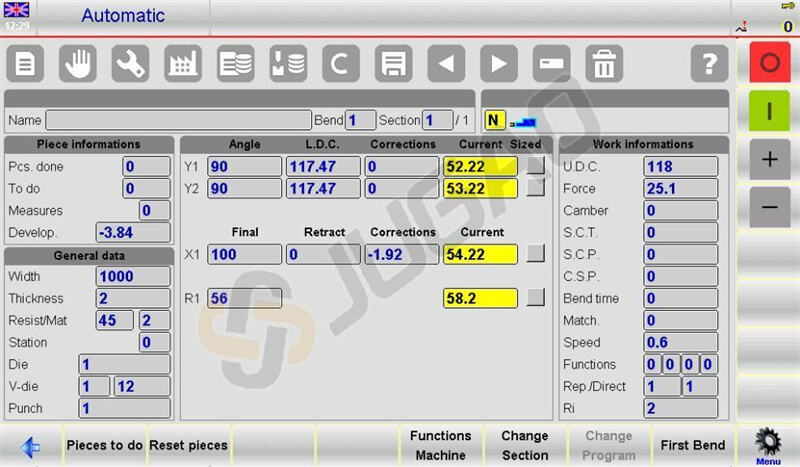Toggle the Y1 Sized checkbox
Screen dimensions: 800x467
pos(537,166)
